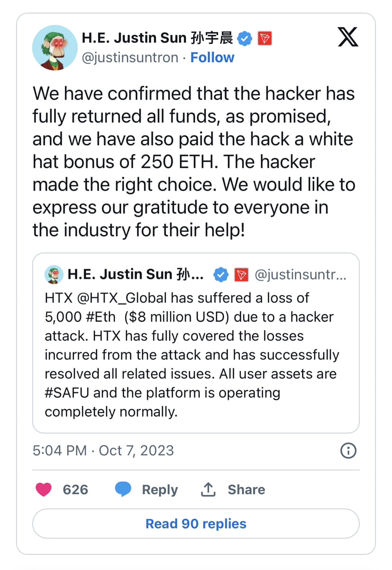This screenshot has height=570, width=392.
Task: Click the blue verified badge in header
Action: 245,38
